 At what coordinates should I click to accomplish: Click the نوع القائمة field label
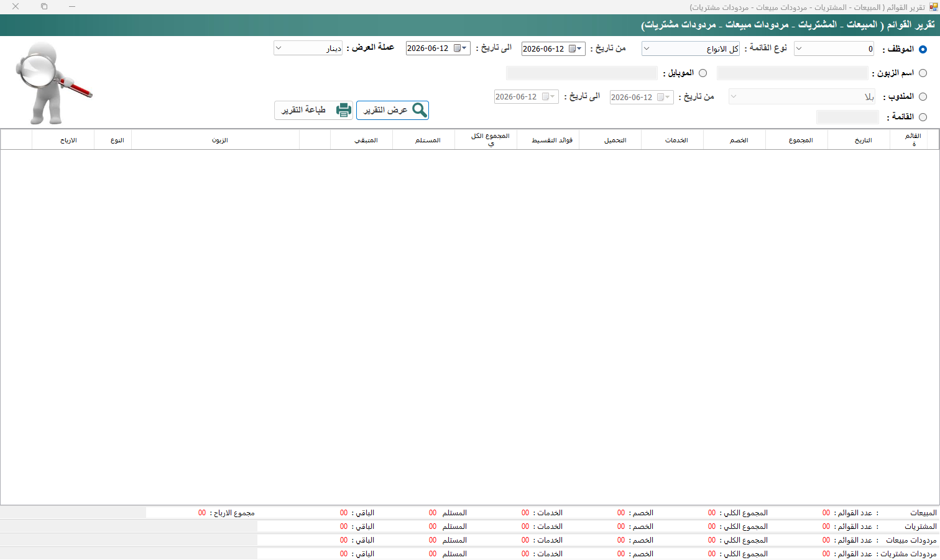765,48
